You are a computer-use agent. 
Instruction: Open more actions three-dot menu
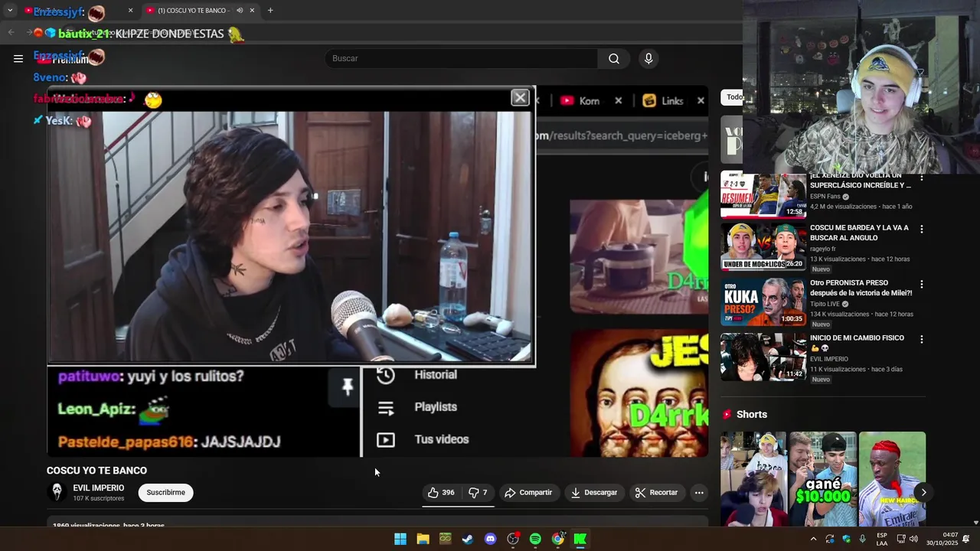pyautogui.click(x=699, y=493)
